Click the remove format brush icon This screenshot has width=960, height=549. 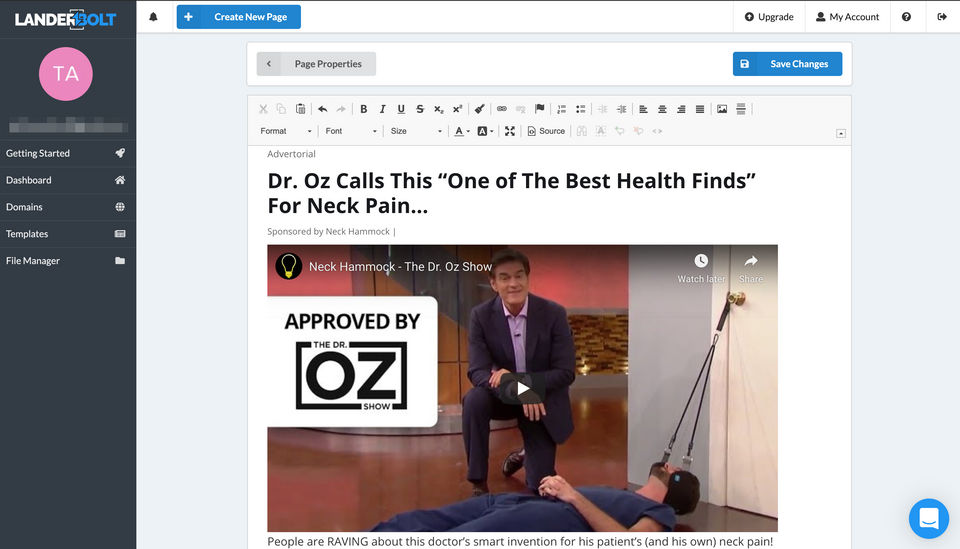pos(480,109)
